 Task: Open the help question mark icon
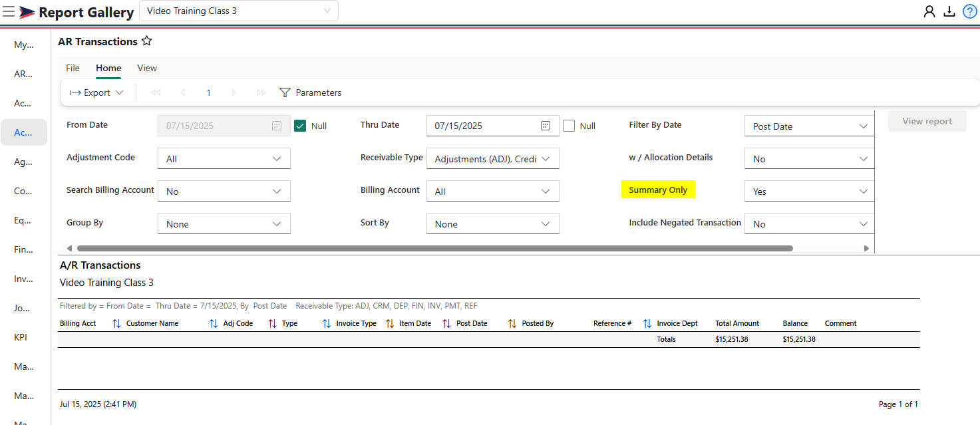(969, 11)
